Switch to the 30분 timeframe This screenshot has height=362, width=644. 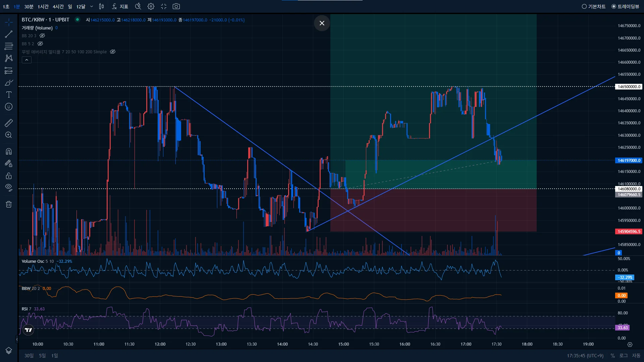(x=29, y=6)
